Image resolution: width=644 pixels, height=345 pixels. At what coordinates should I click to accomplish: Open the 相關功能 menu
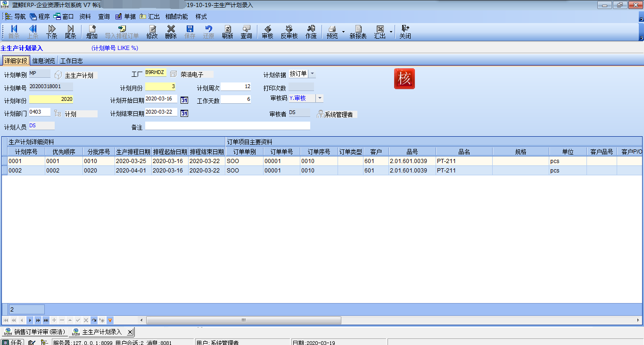(176, 16)
